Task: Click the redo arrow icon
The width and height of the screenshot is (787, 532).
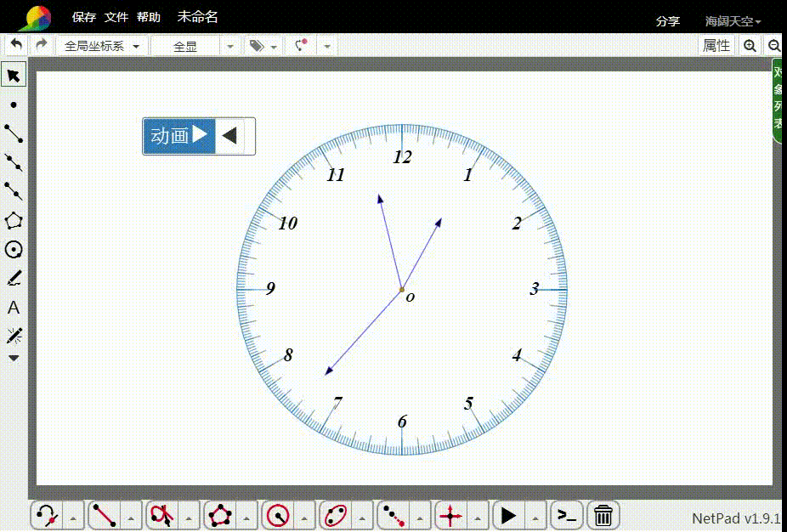Action: [41, 45]
